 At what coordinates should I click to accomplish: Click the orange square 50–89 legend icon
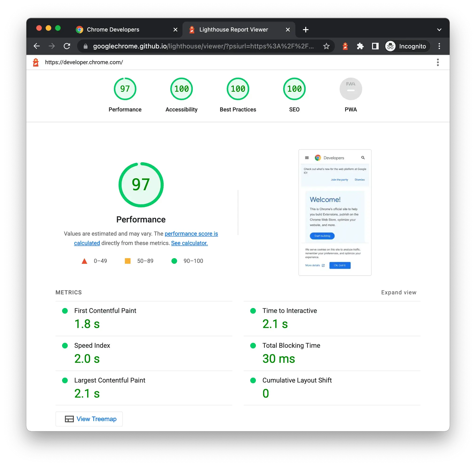point(127,261)
